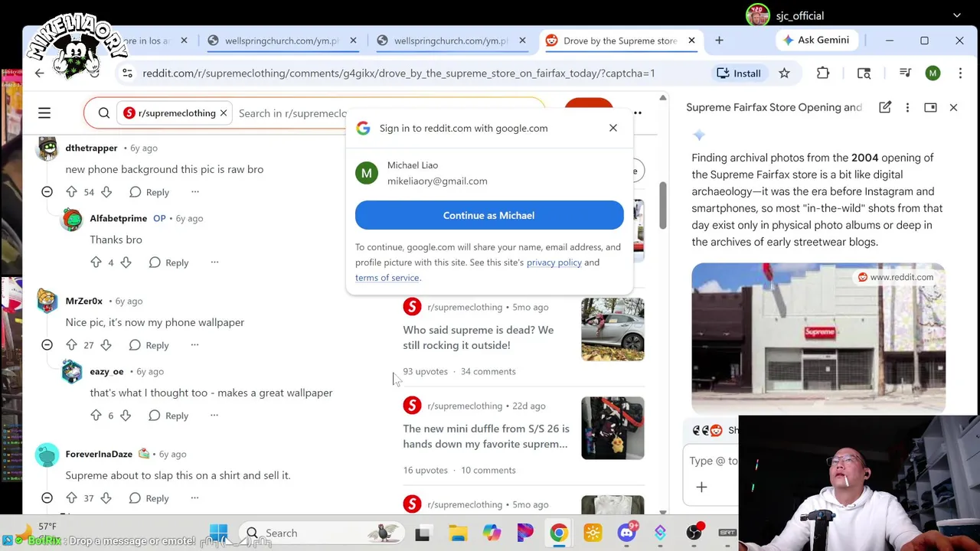Image resolution: width=980 pixels, height=551 pixels.
Task: Open Windows Start menu
Action: 218,533
